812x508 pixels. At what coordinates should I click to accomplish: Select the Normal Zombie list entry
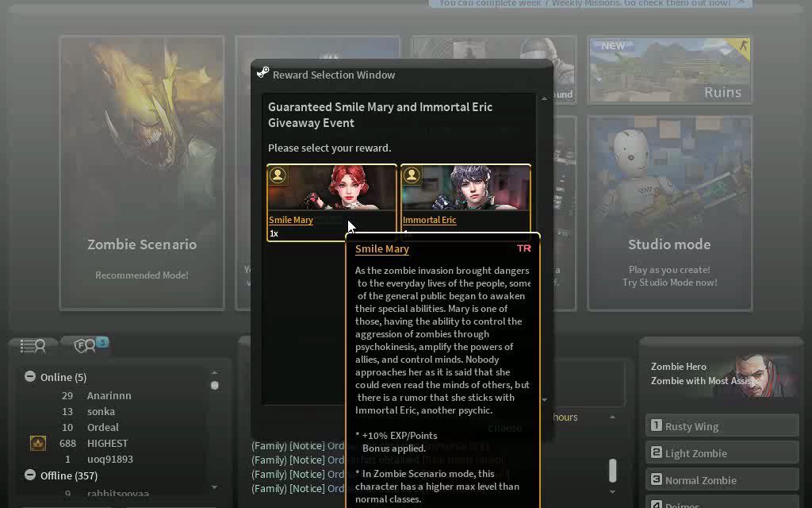point(722,480)
